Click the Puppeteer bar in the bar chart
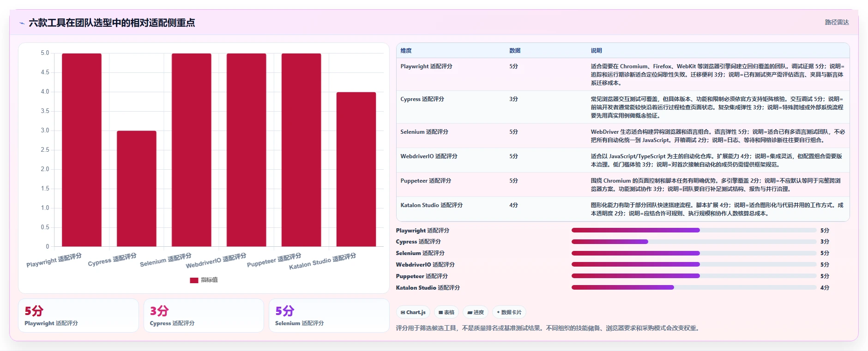 tap(301, 150)
